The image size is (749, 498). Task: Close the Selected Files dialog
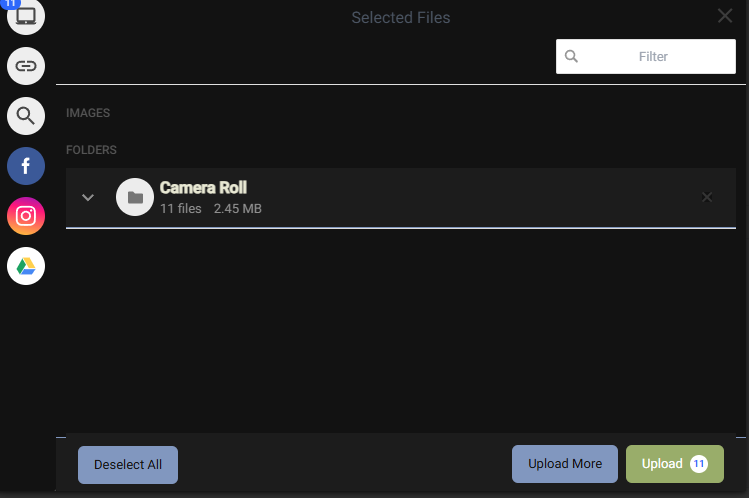pyautogui.click(x=725, y=16)
